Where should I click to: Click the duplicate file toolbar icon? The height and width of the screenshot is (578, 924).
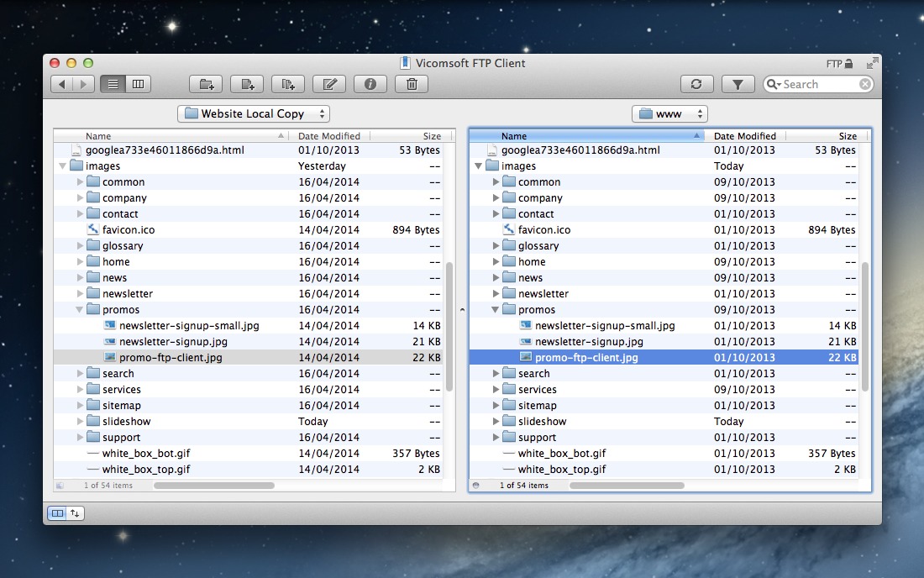click(287, 84)
